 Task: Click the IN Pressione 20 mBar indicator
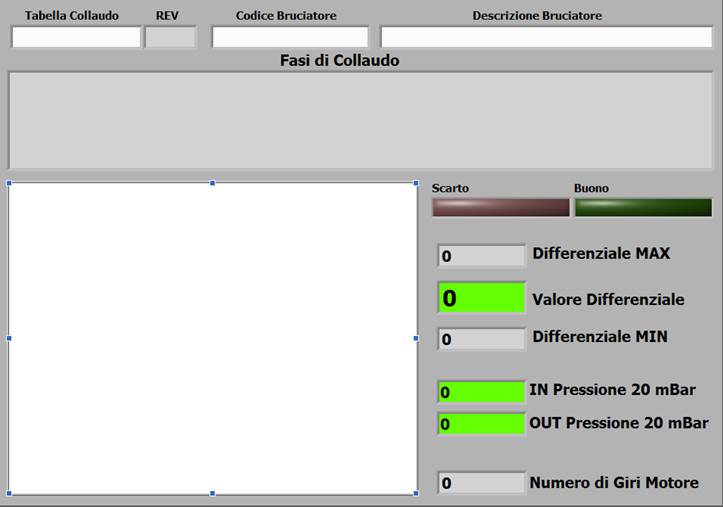(x=481, y=392)
